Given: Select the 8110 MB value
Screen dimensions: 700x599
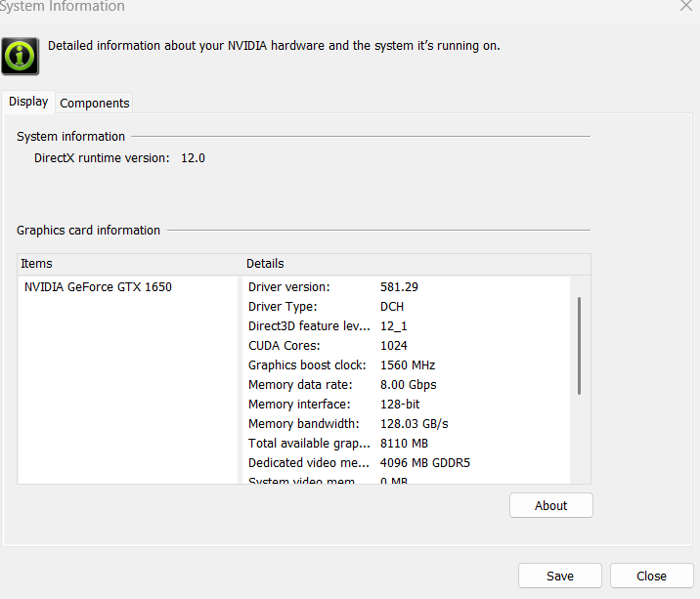Looking at the screenshot, I should [x=404, y=444].
